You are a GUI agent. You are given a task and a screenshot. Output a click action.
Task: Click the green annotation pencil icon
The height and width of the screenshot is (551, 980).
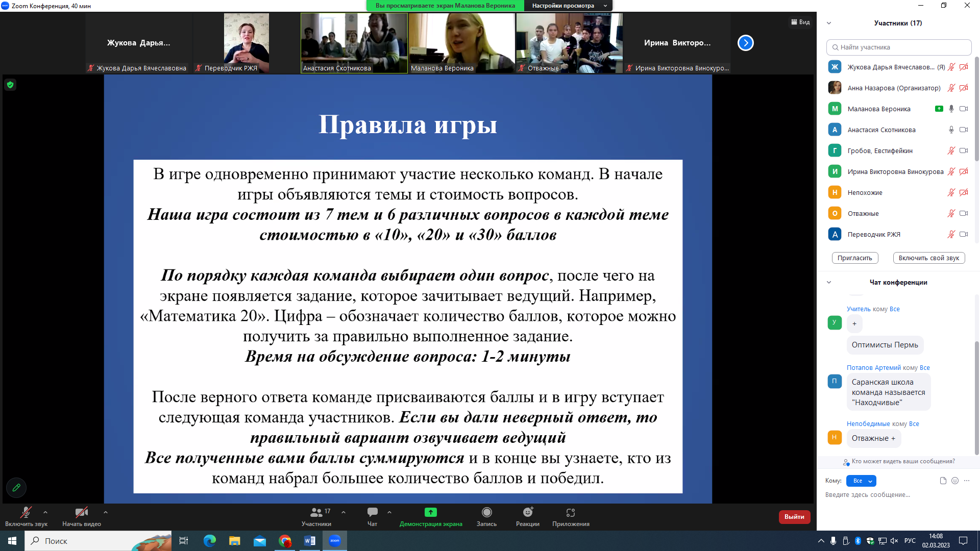coord(16,488)
